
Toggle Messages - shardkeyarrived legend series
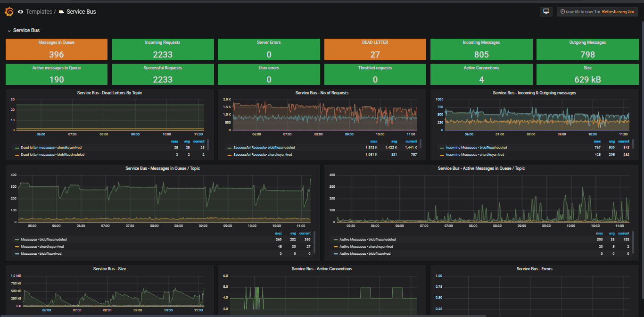point(42,246)
